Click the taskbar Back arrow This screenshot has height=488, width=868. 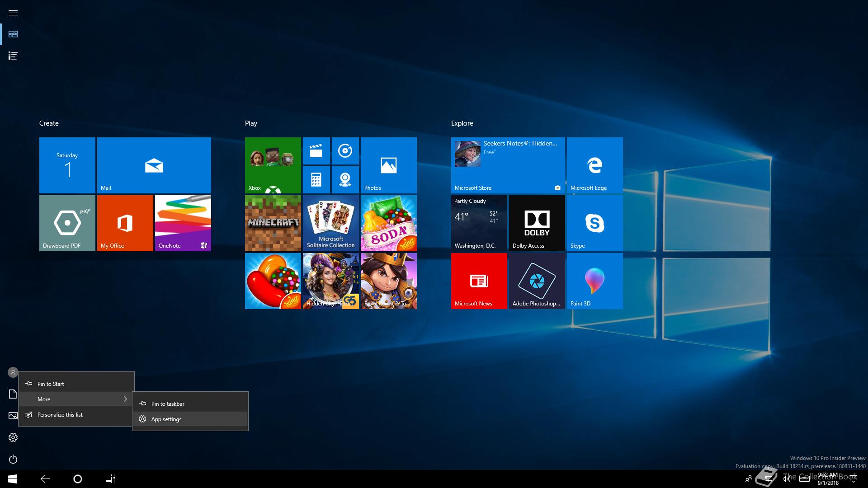pyautogui.click(x=45, y=479)
